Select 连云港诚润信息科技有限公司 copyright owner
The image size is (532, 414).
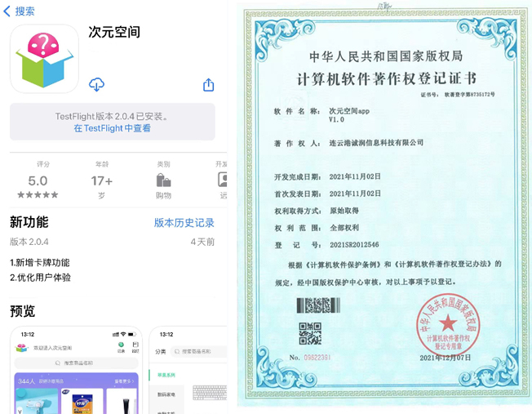click(376, 143)
